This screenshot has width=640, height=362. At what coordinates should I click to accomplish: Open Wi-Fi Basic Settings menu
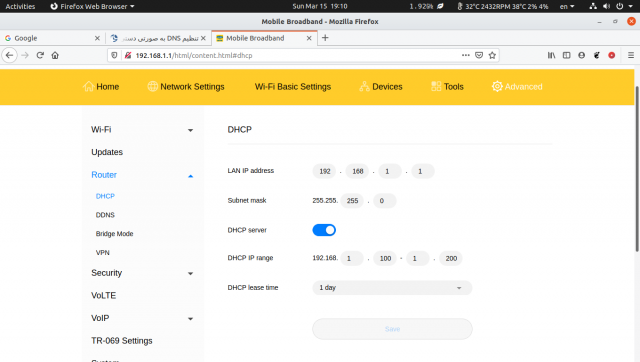293,87
